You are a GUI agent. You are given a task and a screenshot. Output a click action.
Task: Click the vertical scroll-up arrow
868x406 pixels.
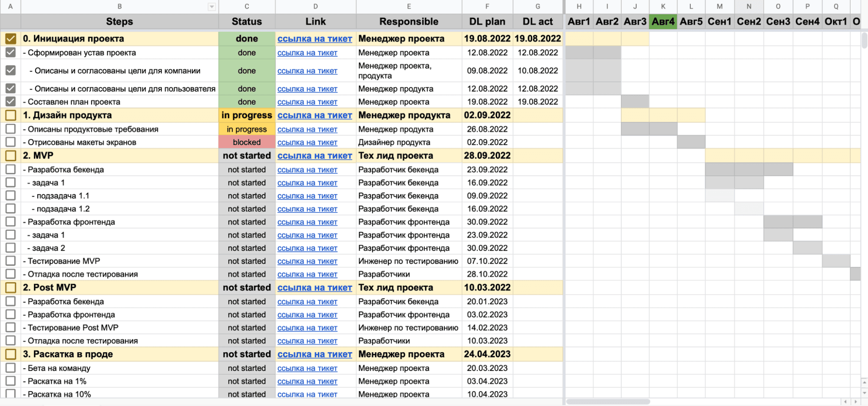[x=864, y=383]
